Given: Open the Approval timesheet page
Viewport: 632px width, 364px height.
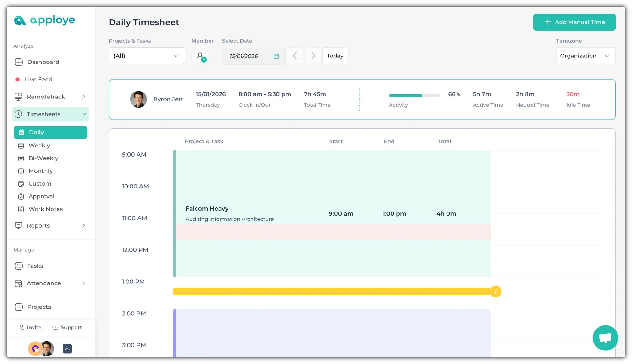Looking at the screenshot, I should click(41, 196).
